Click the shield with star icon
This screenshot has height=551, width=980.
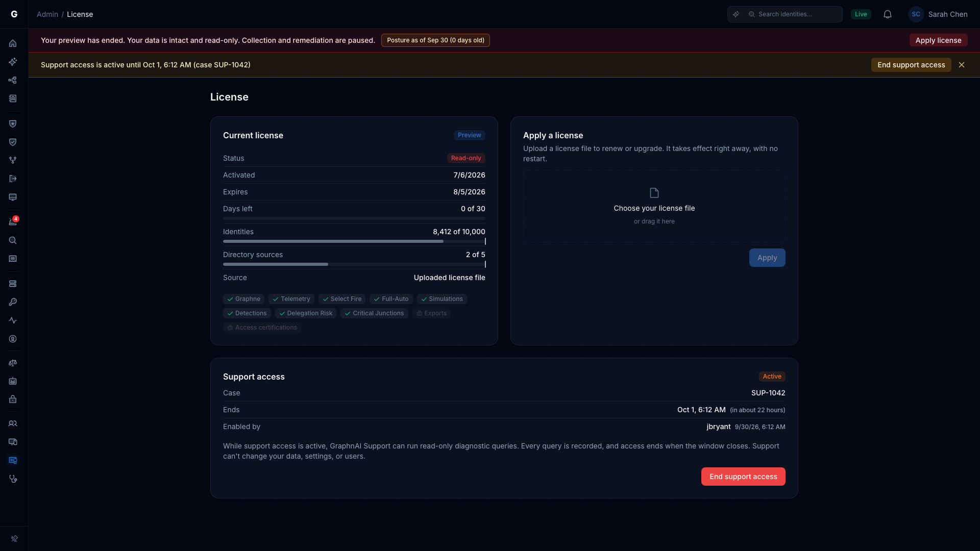click(13, 123)
